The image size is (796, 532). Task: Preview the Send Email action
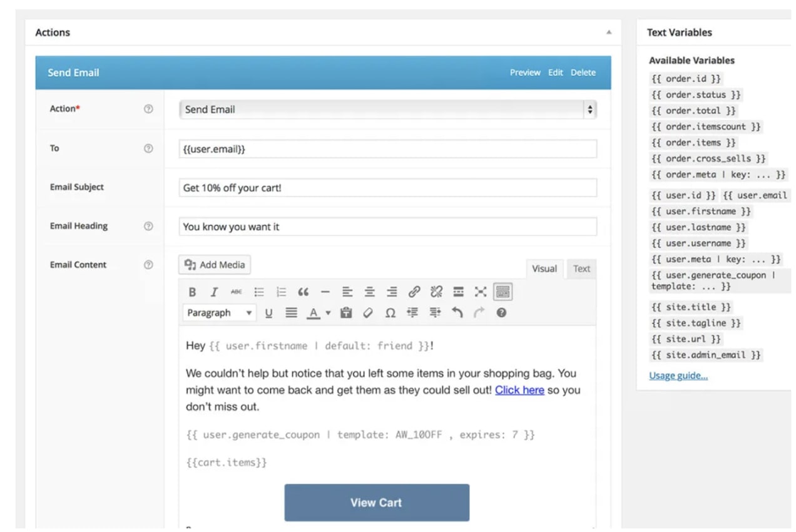(x=525, y=73)
